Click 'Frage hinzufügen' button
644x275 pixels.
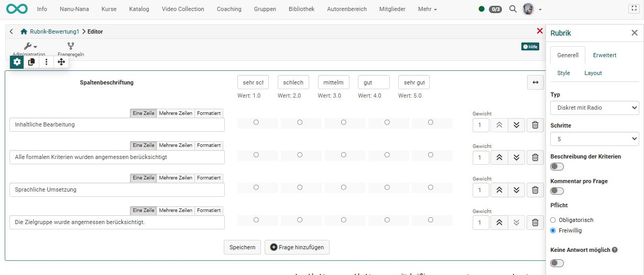[x=297, y=247]
